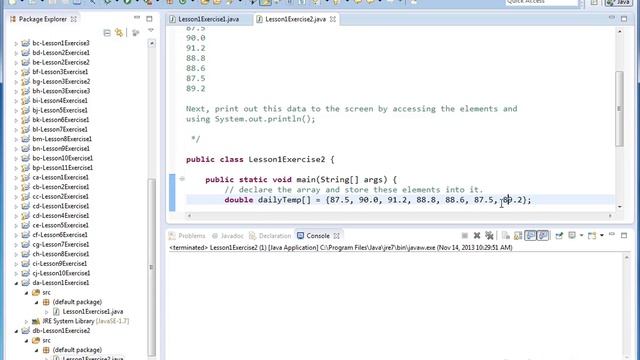The height and width of the screenshot is (360, 640).
Task: Close the Package Explorer view tab
Action: [73, 19]
